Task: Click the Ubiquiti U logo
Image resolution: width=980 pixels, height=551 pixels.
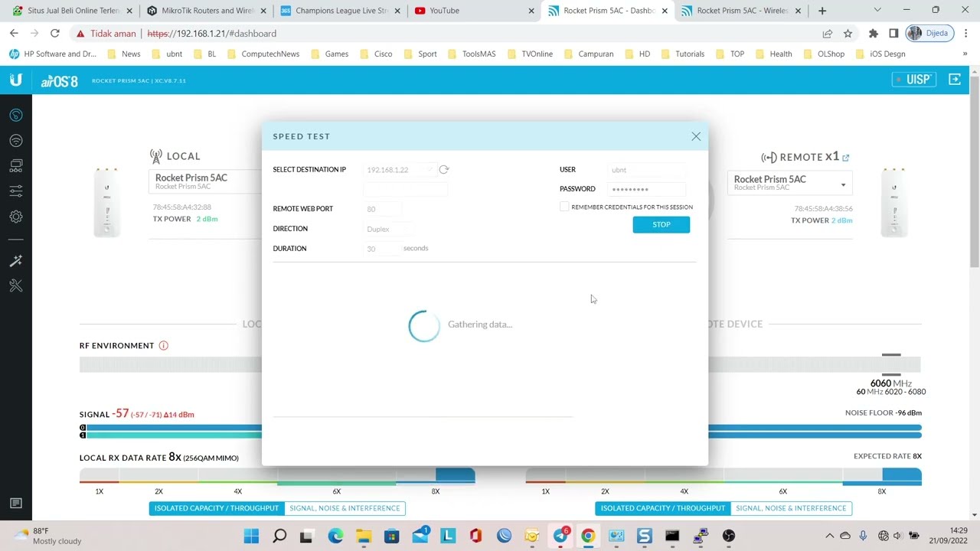Action: pyautogui.click(x=15, y=80)
